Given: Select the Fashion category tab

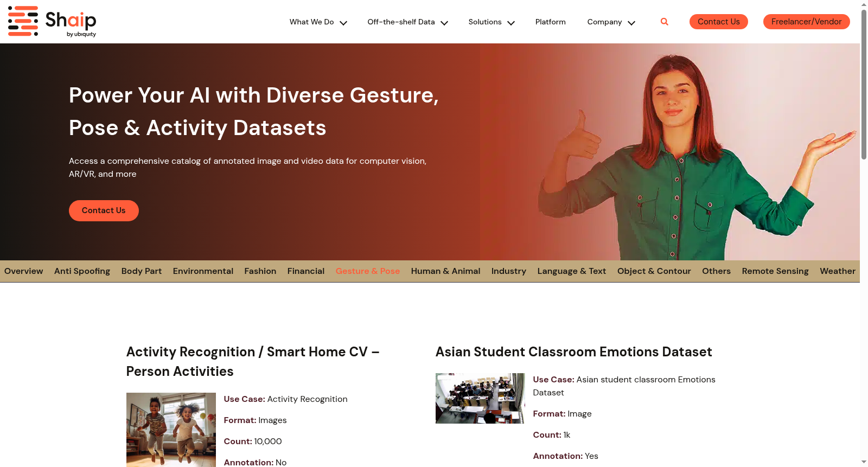Looking at the screenshot, I should click(260, 271).
